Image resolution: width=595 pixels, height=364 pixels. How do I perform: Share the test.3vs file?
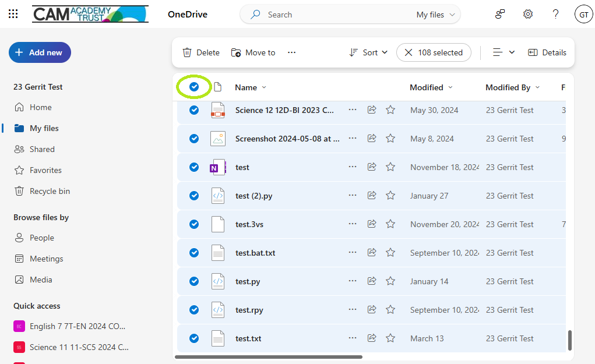[x=372, y=224]
